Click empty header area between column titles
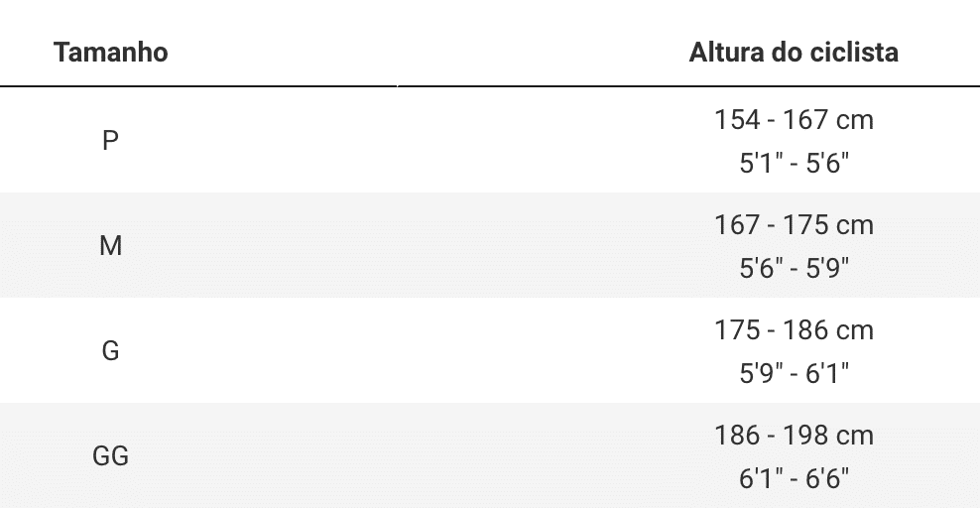 [429, 53]
